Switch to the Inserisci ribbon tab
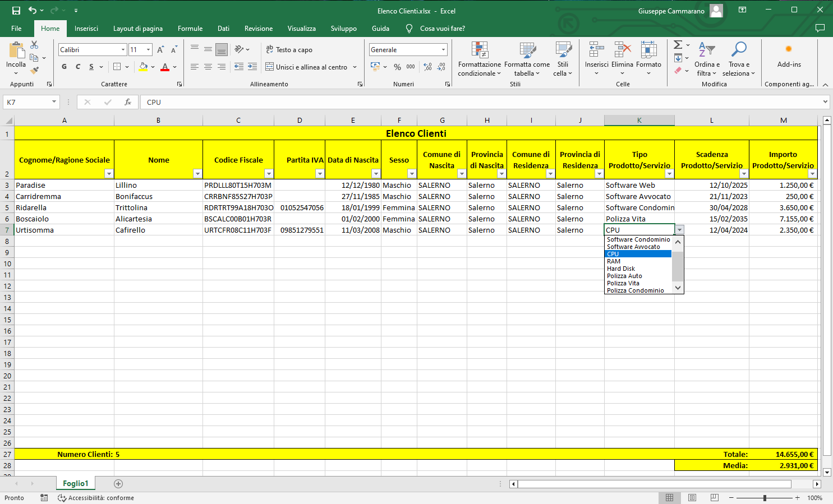Viewport: 833px width, 504px height. [x=86, y=29]
